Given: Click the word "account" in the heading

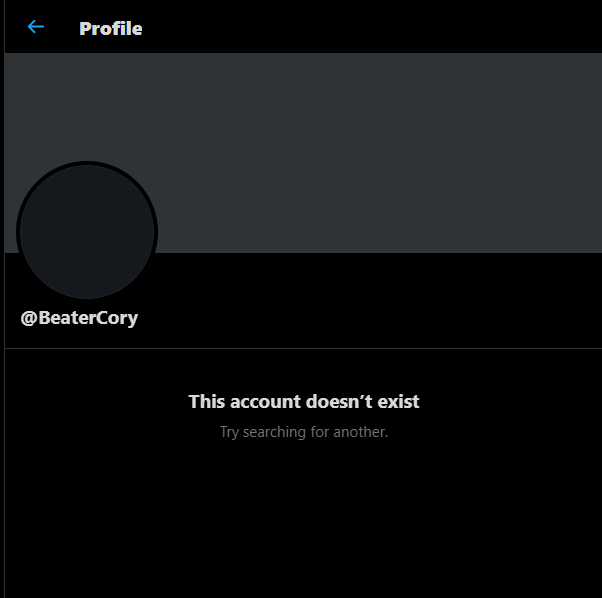Looking at the screenshot, I should [x=265, y=402].
